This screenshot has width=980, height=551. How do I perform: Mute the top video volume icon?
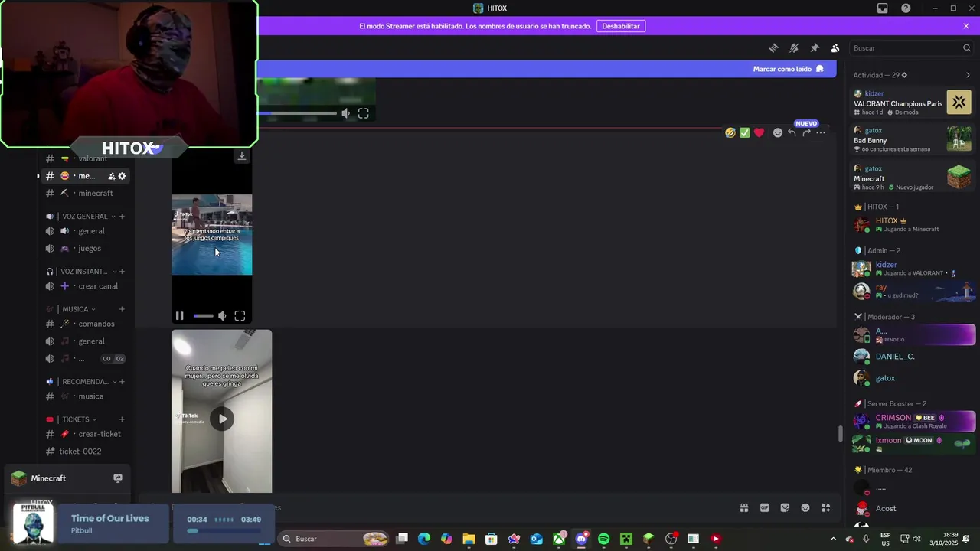click(346, 113)
